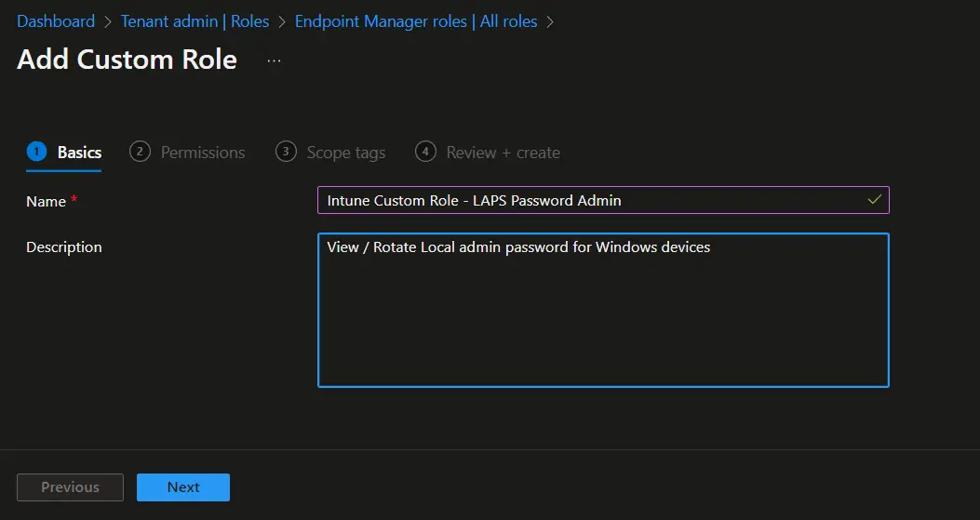Click the Previous button
This screenshot has width=980, height=520.
[x=70, y=487]
